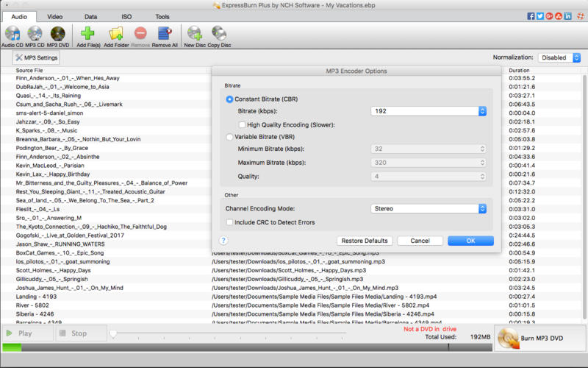This screenshot has height=368, width=588.
Task: Confirm encoder options with OK
Action: pyautogui.click(x=470, y=241)
